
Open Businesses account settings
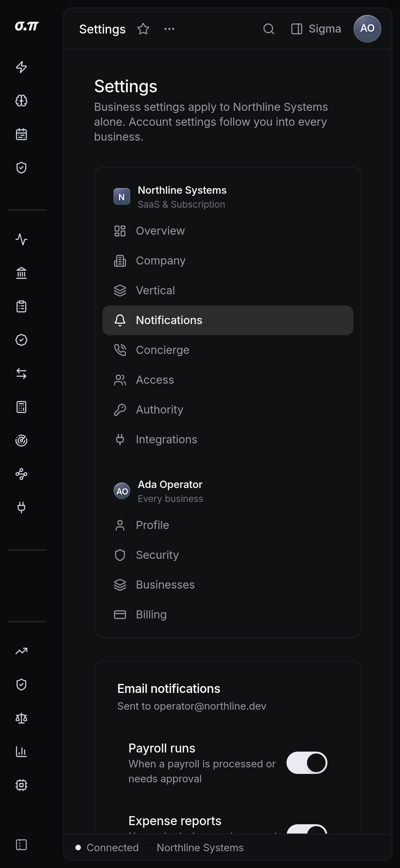point(228,585)
